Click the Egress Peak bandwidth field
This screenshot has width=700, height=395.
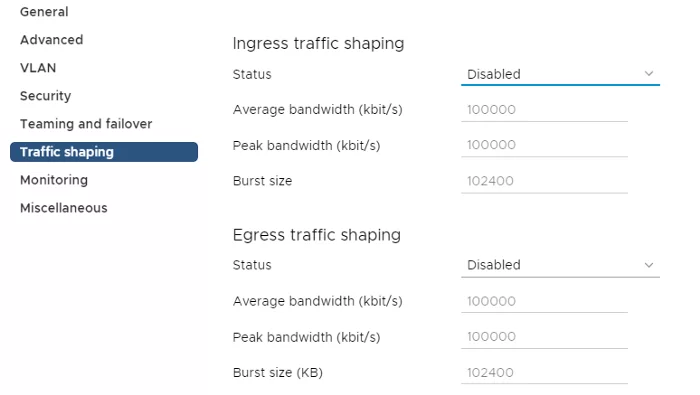544,337
